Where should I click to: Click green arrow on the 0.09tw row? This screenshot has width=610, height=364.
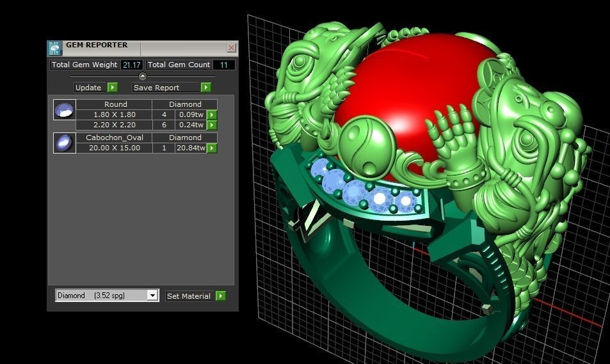point(212,115)
